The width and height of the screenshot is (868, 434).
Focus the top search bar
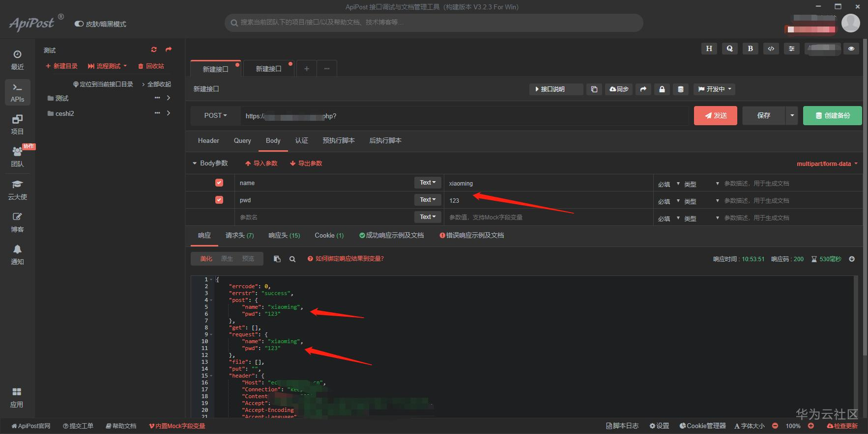coord(434,23)
